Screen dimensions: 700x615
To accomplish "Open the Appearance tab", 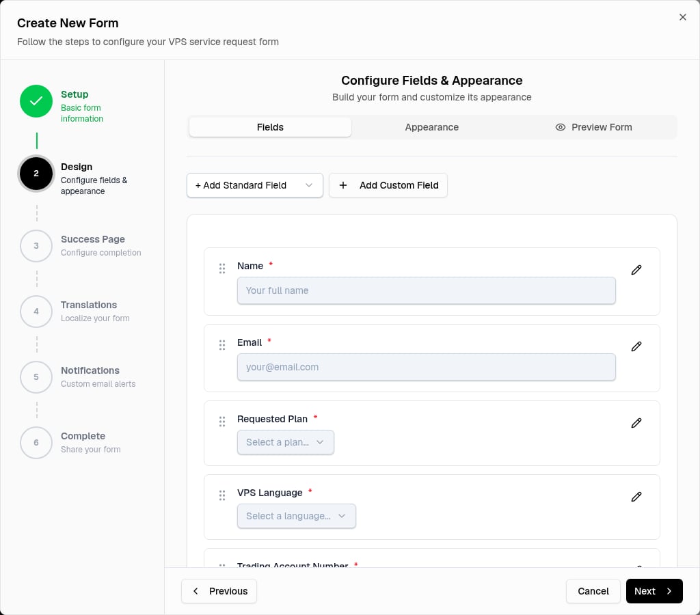I will coord(432,127).
